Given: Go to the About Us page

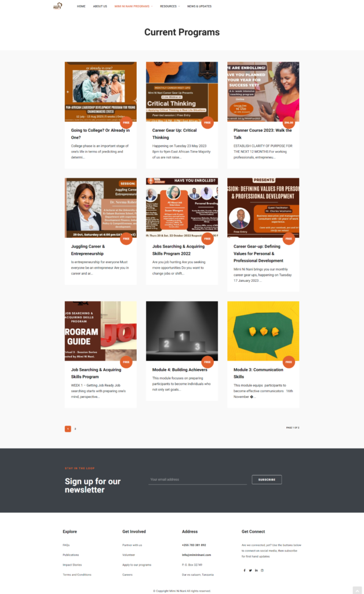Looking at the screenshot, I should [x=100, y=6].
